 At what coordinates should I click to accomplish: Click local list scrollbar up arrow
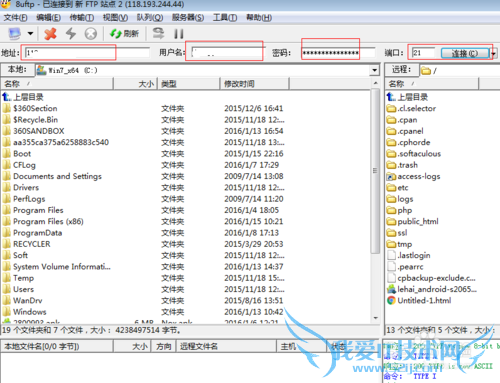click(375, 83)
